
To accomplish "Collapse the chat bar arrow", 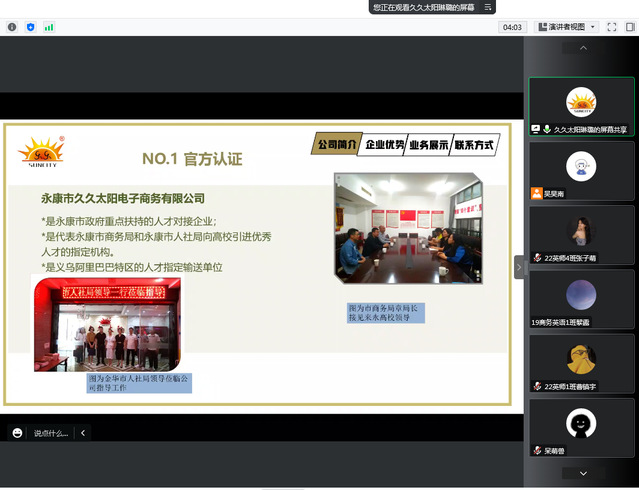I will click(83, 433).
